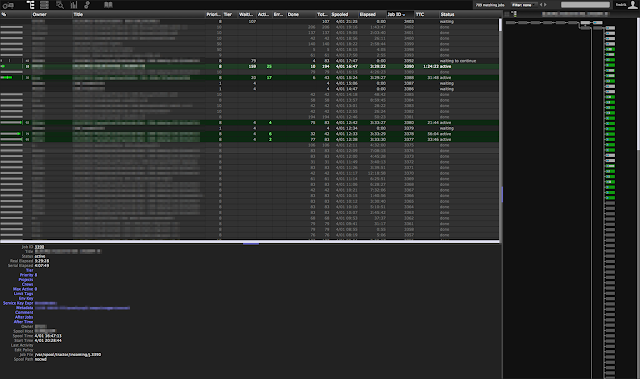
Task: Edit the Priority attribute link
Action: pos(26,275)
